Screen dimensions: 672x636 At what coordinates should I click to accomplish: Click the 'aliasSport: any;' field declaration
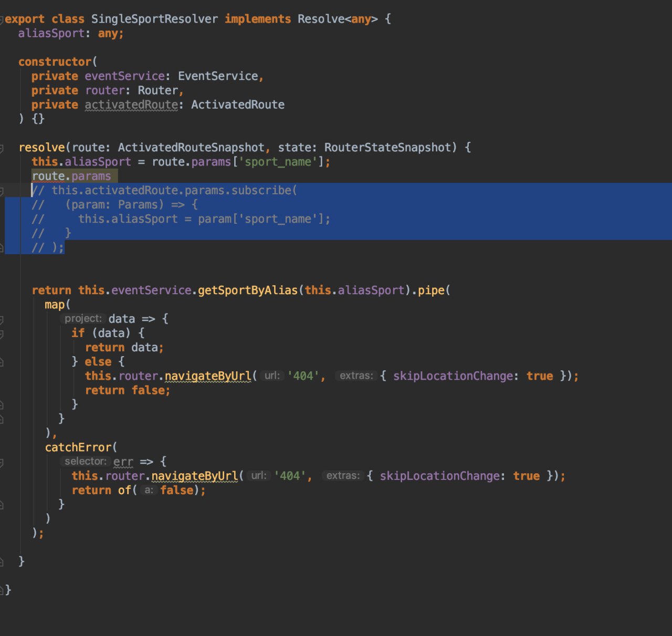71,34
